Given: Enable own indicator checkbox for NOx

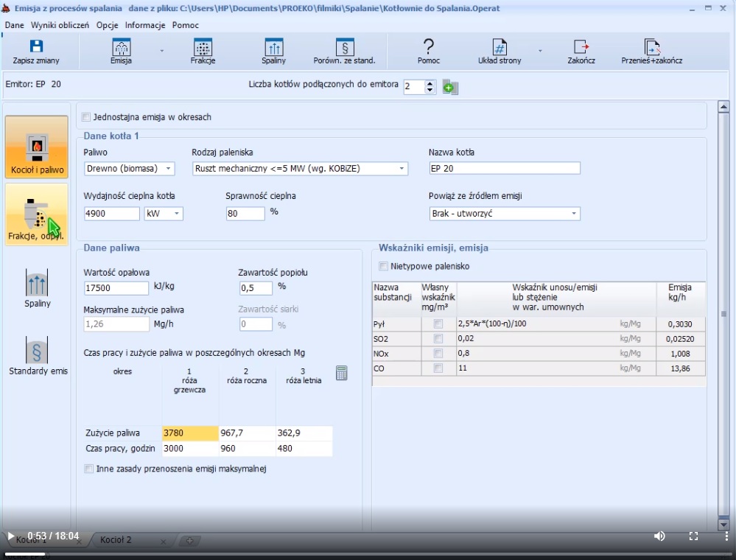Looking at the screenshot, I should 438,354.
